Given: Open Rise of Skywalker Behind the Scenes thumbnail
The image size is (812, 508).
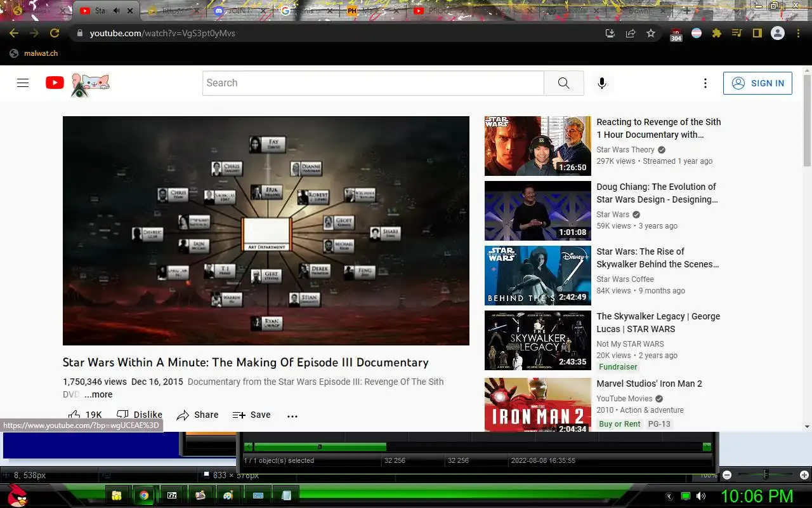Looking at the screenshot, I should (538, 276).
